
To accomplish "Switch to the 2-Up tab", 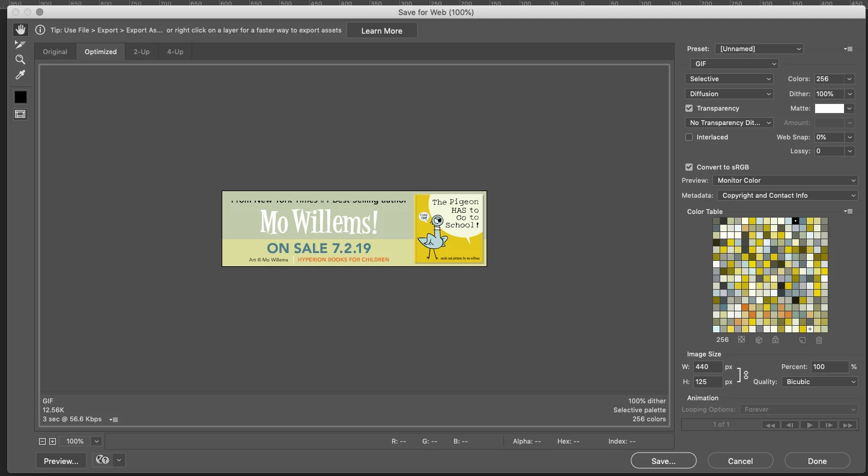I will (142, 52).
